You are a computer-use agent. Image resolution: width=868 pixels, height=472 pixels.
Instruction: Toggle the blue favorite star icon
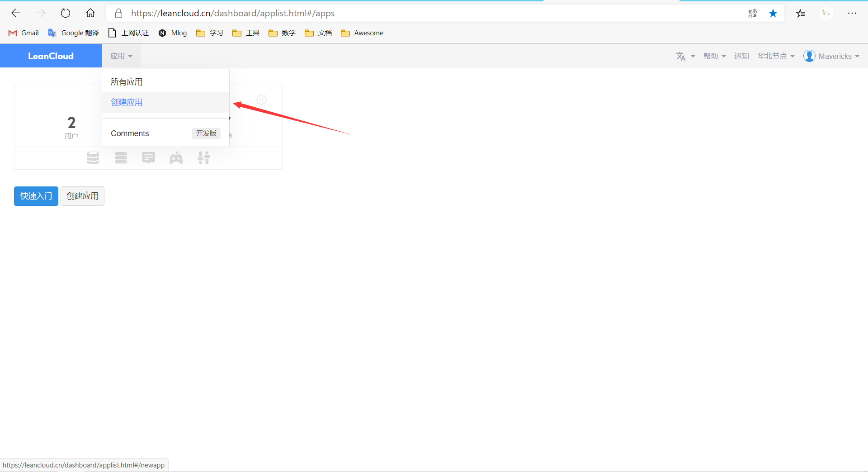[773, 13]
